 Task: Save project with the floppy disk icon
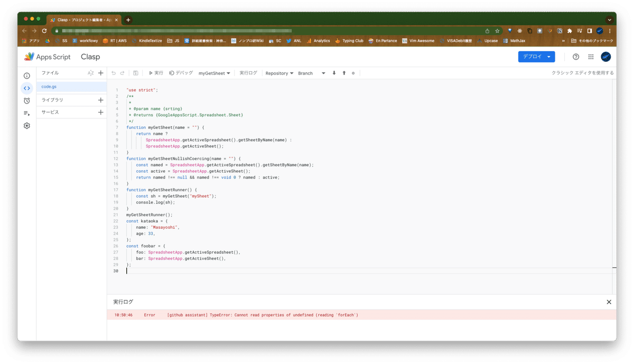click(136, 73)
